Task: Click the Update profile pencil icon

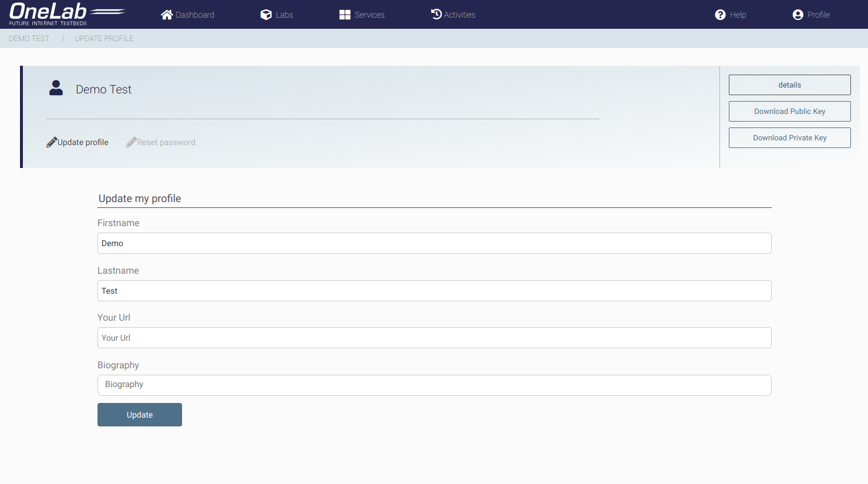Action: (x=52, y=142)
